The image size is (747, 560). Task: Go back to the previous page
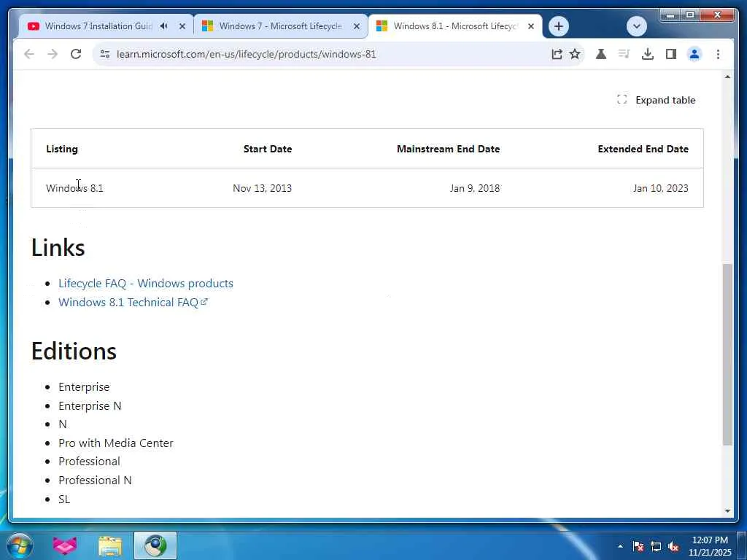tap(29, 54)
